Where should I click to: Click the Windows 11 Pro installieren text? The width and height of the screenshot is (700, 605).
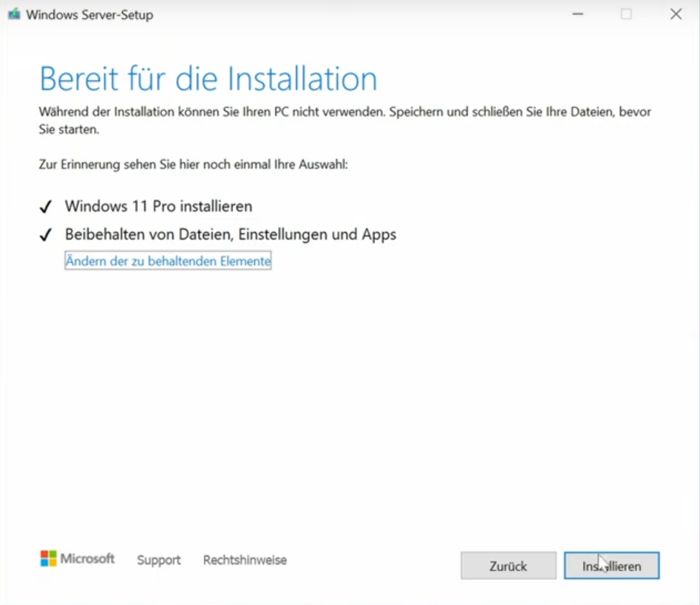(158, 206)
